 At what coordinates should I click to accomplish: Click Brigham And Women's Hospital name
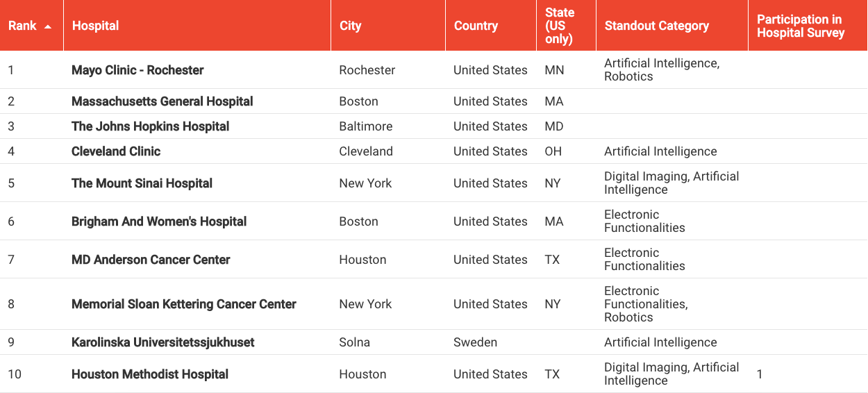point(159,221)
